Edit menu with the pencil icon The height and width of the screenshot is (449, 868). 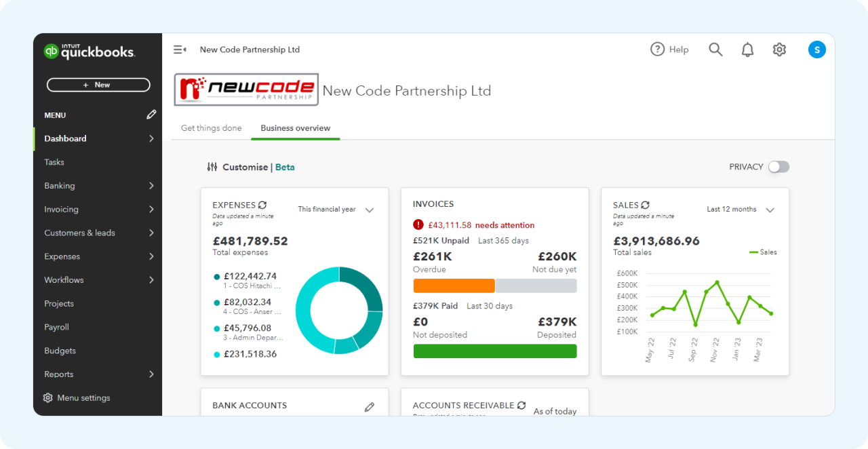[x=151, y=115]
